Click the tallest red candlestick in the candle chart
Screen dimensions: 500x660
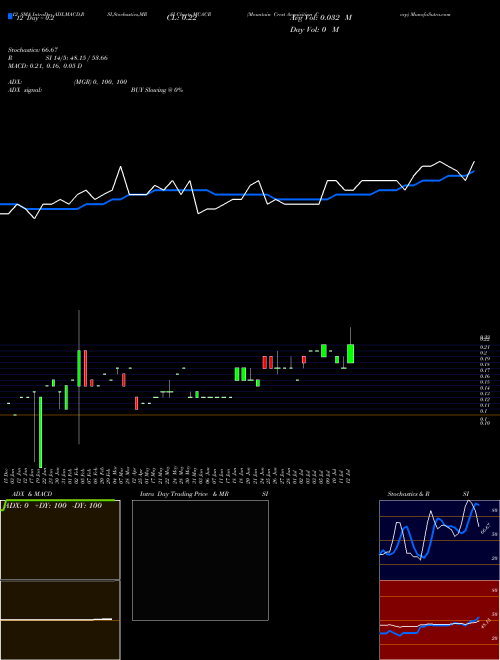point(85,368)
